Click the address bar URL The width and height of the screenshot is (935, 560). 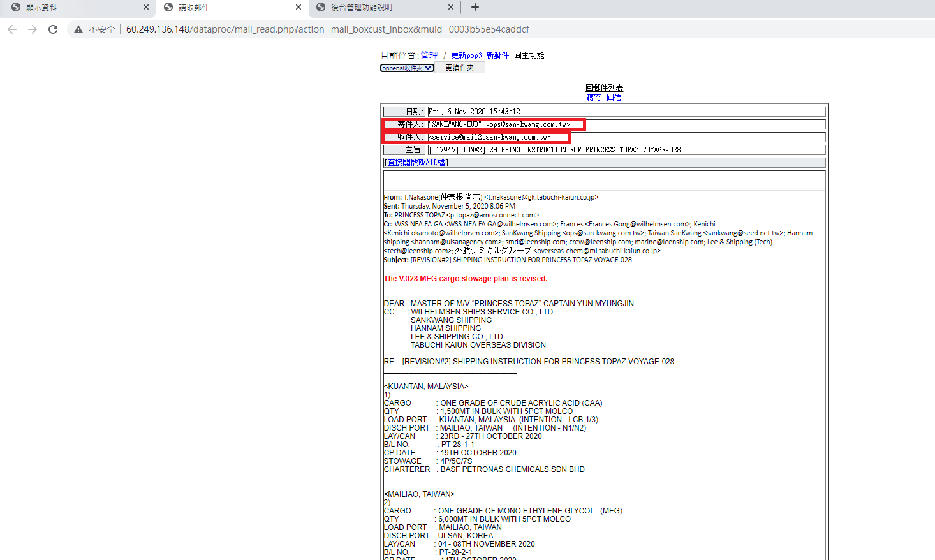coord(327,29)
